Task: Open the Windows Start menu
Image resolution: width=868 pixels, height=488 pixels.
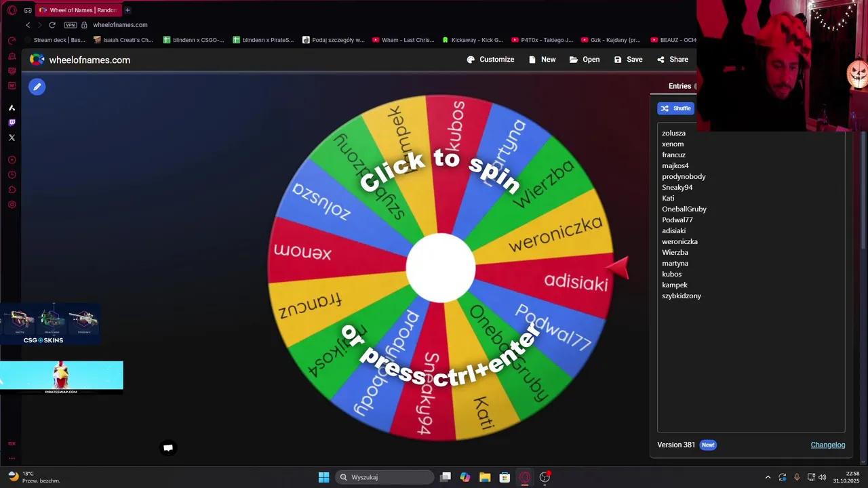Action: pos(324,477)
